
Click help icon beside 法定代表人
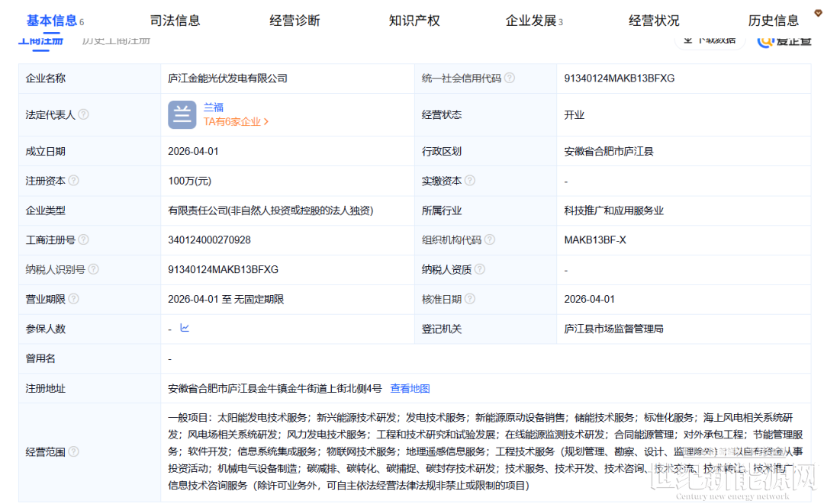(x=83, y=114)
